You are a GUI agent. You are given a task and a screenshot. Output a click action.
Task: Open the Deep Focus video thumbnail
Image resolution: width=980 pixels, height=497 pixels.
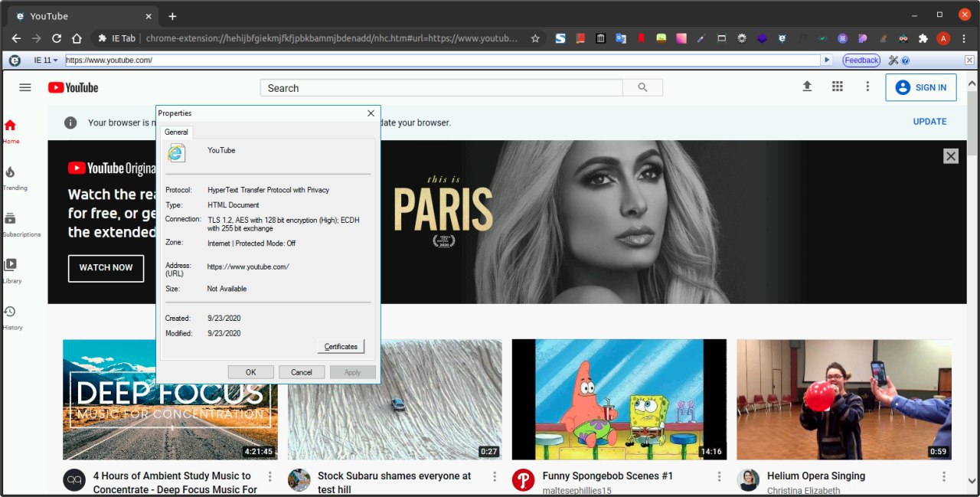pos(170,400)
